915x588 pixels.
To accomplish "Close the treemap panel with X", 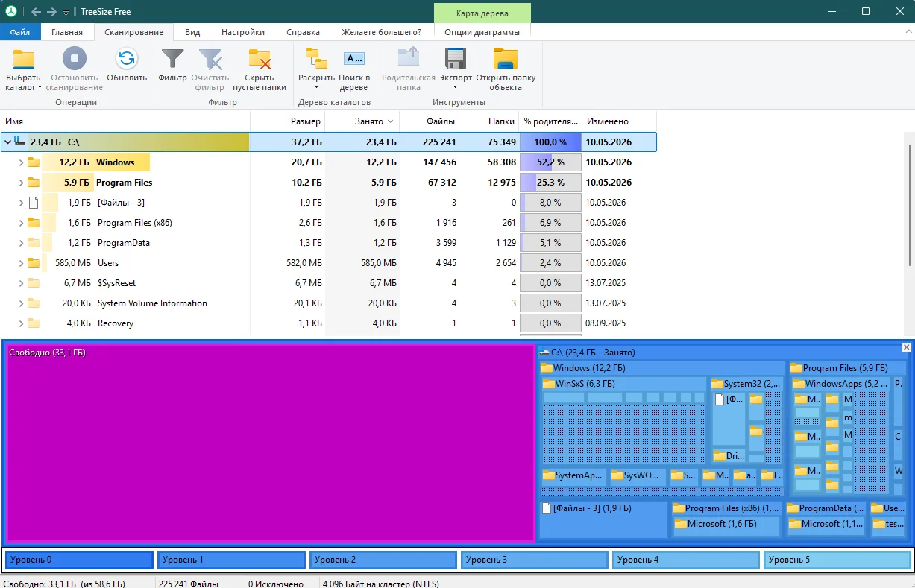I will point(907,347).
